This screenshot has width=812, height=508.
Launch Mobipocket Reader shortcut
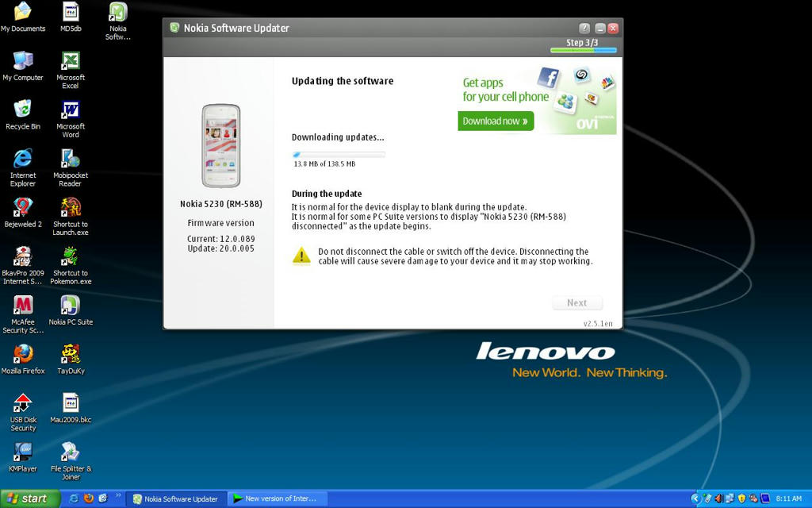pyautogui.click(x=71, y=167)
